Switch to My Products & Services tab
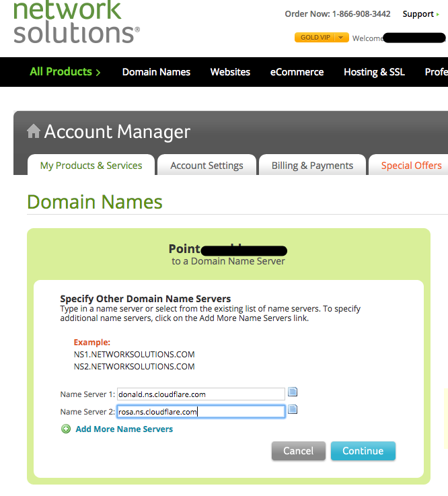Image resolution: width=448 pixels, height=496 pixels. (x=91, y=165)
